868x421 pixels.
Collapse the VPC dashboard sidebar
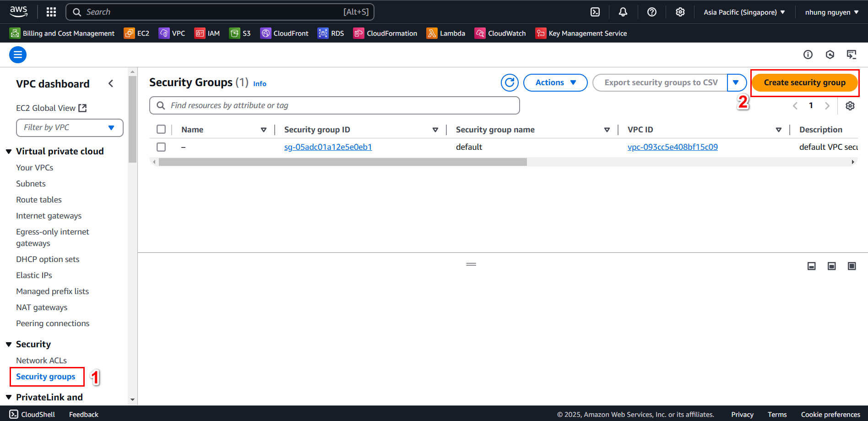111,83
